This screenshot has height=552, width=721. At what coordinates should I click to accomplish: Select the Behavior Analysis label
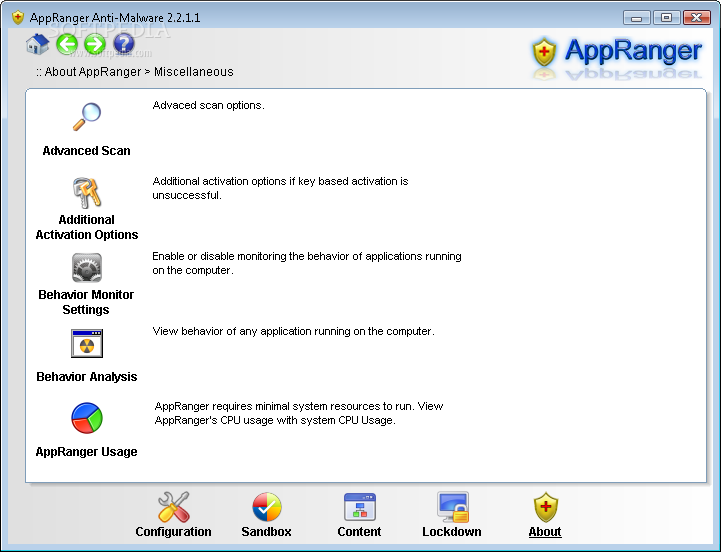coord(86,377)
